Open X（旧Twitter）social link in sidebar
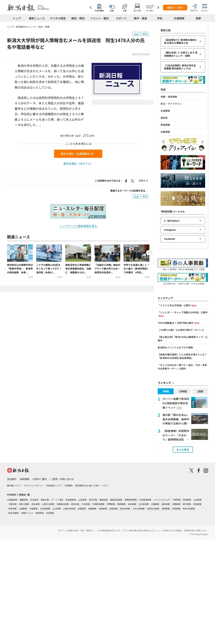The image size is (215, 644). click(183, 221)
